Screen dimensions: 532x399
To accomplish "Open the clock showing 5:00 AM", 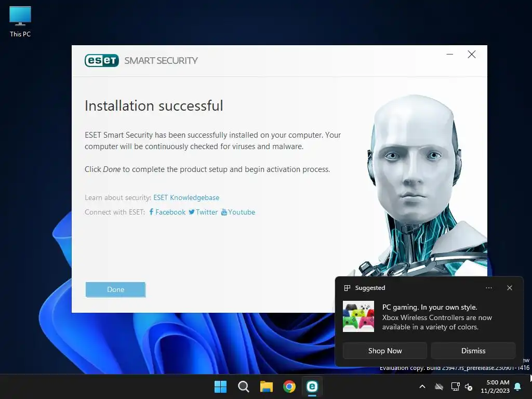I will [495, 387].
